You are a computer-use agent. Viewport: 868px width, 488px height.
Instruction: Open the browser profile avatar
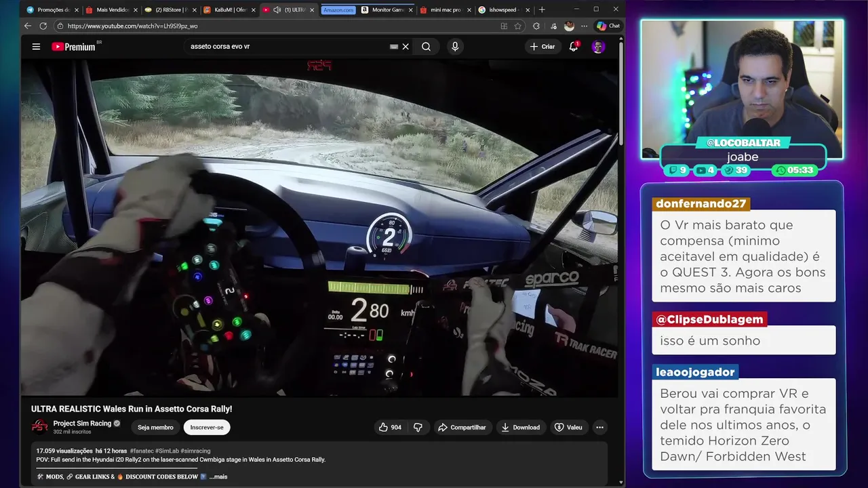point(569,26)
